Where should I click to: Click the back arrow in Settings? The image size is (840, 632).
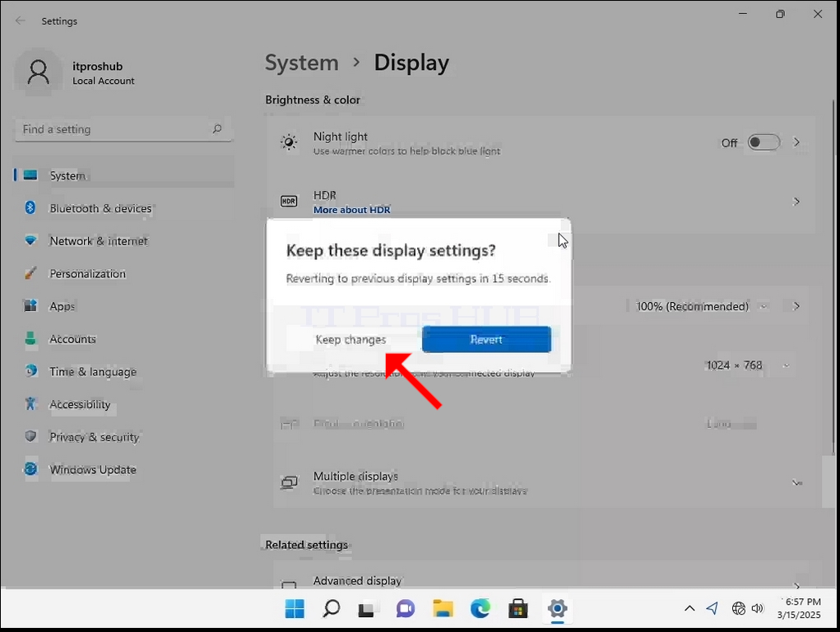21,21
